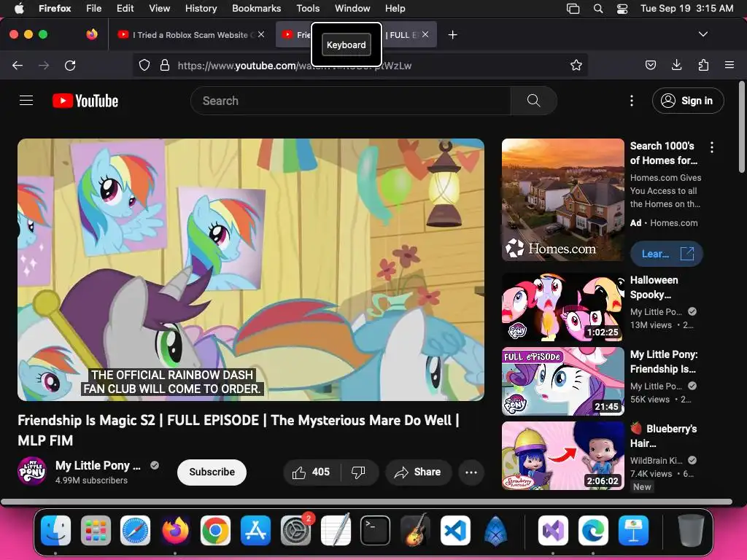Open Blueberry's Hair video thumbnail
The width and height of the screenshot is (747, 560).
[x=562, y=456]
